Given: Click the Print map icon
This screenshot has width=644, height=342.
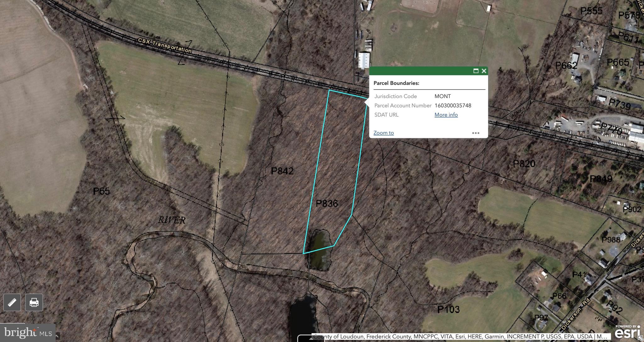Looking at the screenshot, I should click(x=34, y=302).
